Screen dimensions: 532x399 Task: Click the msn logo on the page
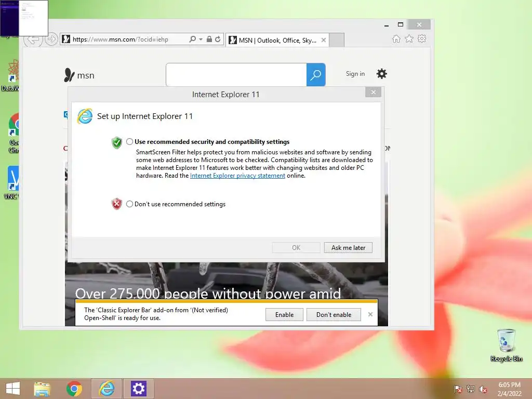pyautogui.click(x=79, y=75)
